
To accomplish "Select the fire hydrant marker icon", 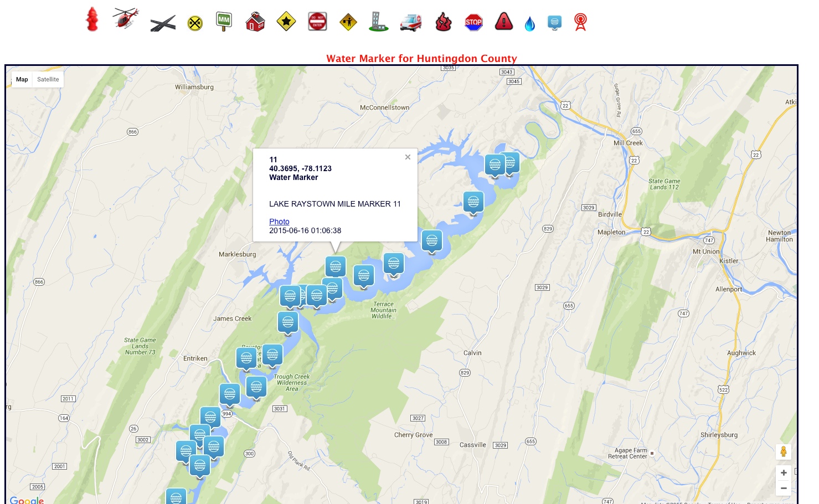I will [92, 19].
